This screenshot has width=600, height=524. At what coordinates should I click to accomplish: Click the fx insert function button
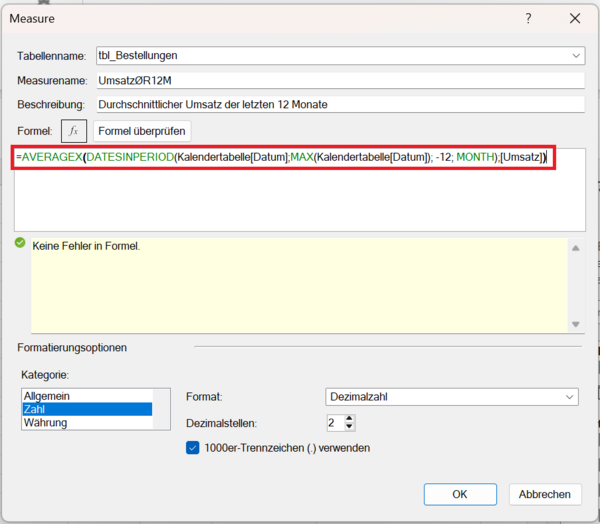(x=74, y=131)
